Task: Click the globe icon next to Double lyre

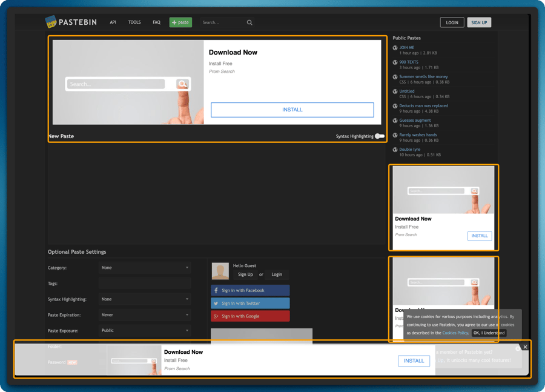Action: tap(395, 150)
